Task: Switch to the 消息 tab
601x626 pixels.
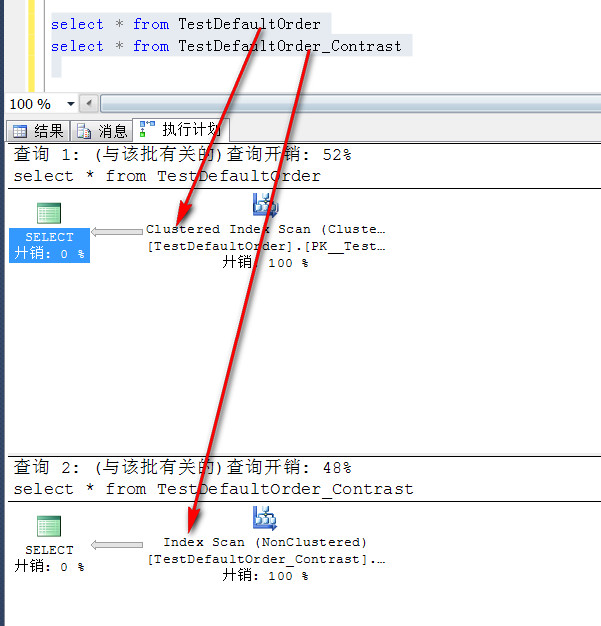Action: pos(101,131)
